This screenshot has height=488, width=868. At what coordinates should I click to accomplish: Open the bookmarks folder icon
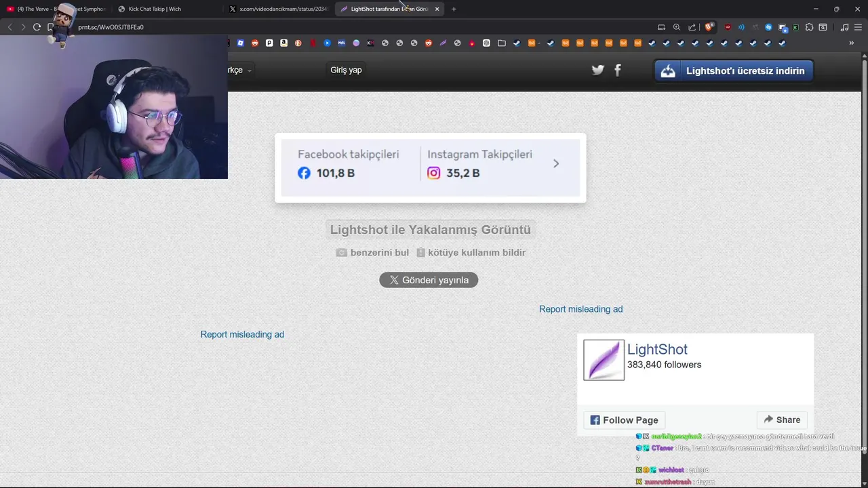click(x=502, y=43)
